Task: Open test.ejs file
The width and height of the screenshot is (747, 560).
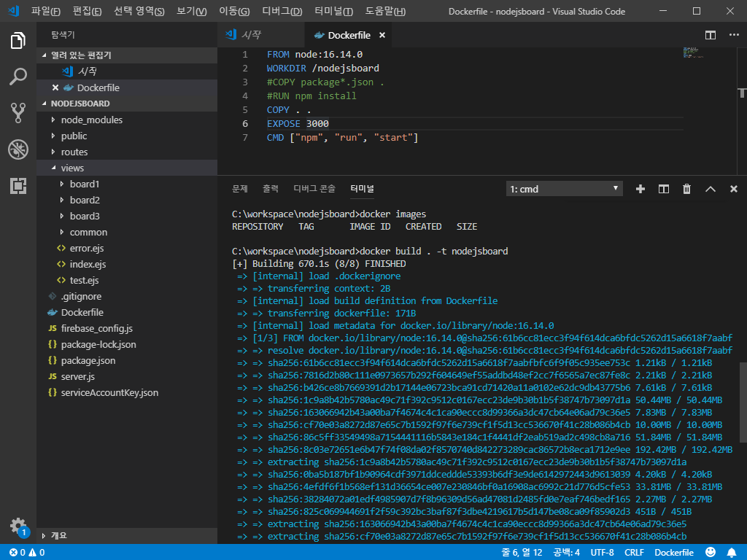Action: coord(127,281)
